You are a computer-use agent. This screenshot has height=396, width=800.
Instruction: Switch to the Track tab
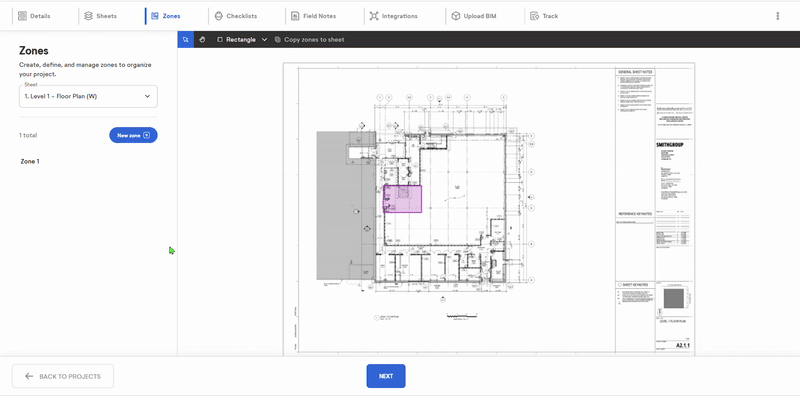[x=544, y=16]
